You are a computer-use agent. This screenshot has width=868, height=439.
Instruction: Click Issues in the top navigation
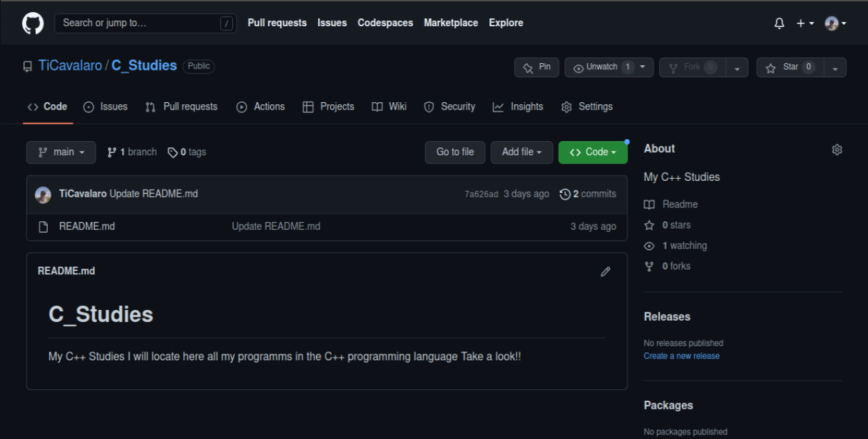[332, 23]
